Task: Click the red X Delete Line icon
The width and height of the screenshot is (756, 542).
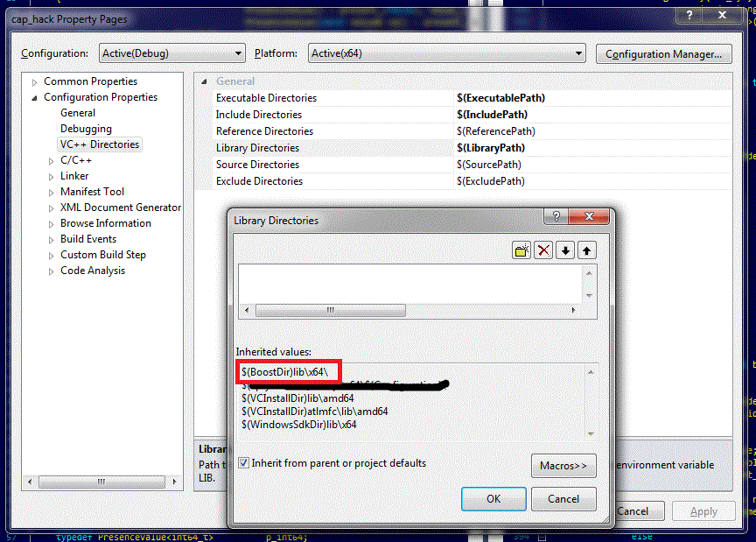Action: coord(543,250)
